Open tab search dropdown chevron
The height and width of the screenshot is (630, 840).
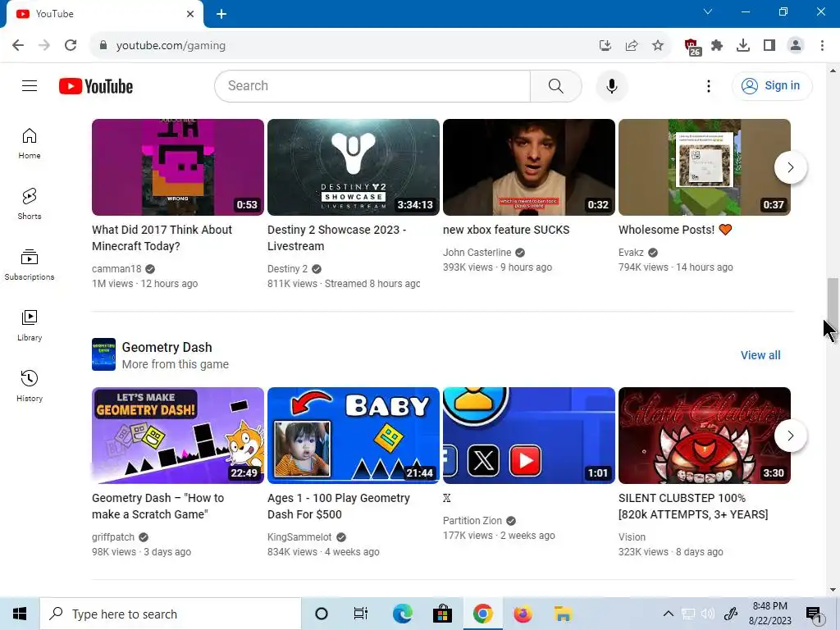(708, 11)
